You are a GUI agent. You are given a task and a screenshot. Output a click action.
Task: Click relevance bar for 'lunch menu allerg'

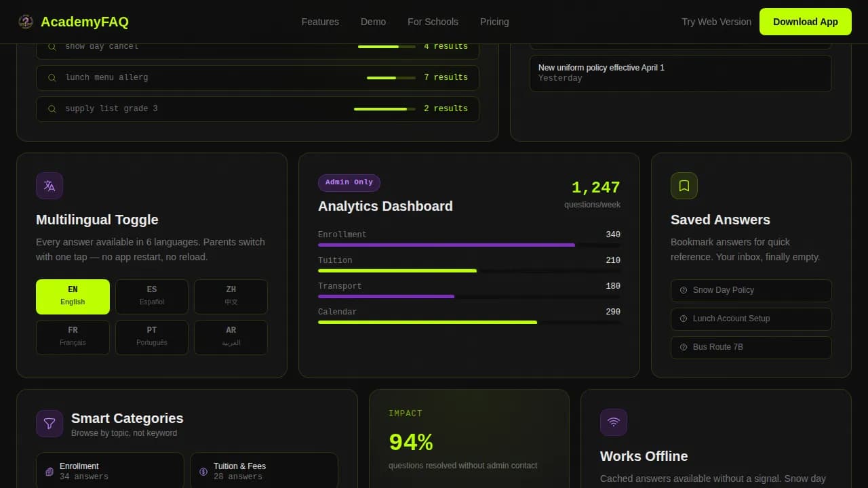click(x=391, y=78)
